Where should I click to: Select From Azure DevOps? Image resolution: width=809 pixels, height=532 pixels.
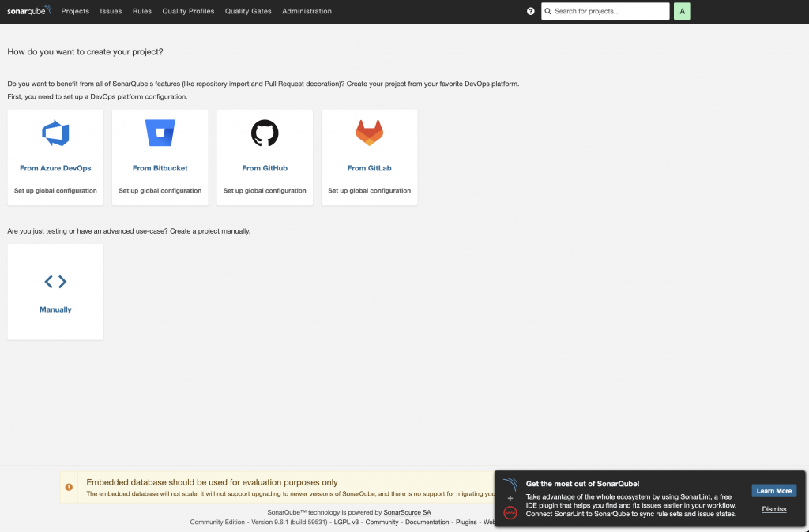click(x=55, y=168)
